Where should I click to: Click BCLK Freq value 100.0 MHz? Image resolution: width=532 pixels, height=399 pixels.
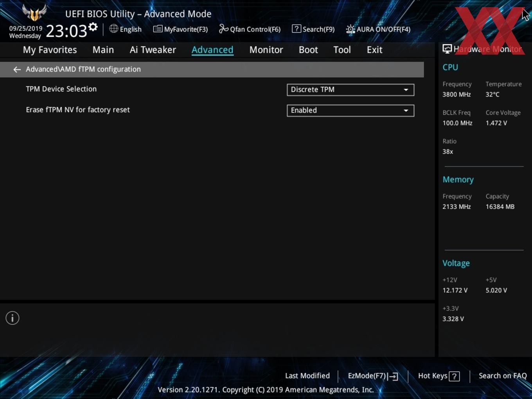457,123
